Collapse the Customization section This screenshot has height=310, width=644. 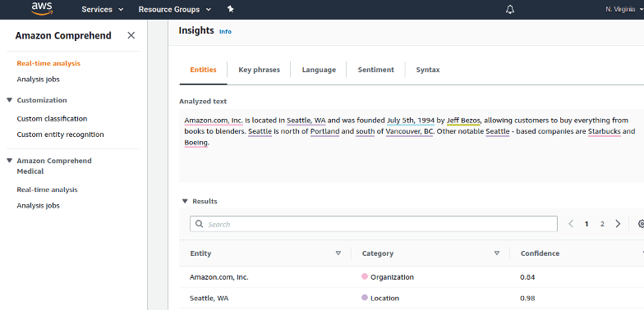pyautogui.click(x=10, y=100)
